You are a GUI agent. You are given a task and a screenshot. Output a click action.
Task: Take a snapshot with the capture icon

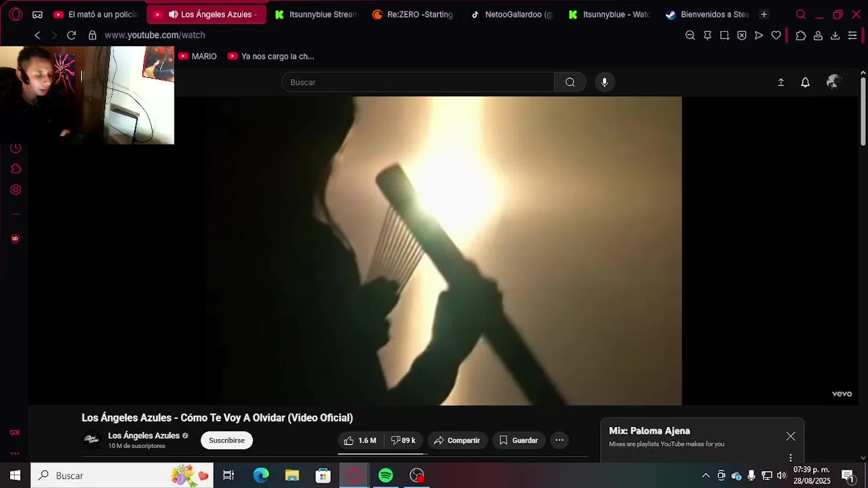(x=725, y=35)
